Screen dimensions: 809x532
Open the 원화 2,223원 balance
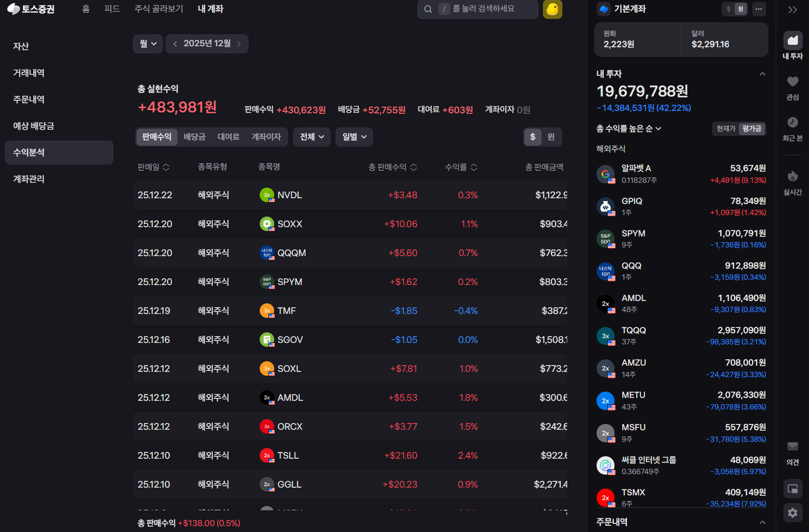(x=638, y=40)
